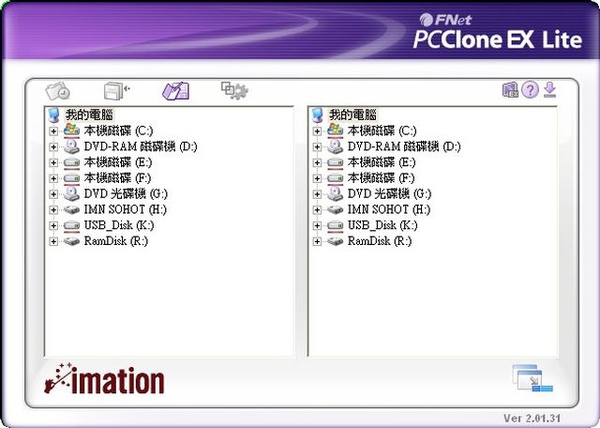Click the DVD-RAM drive icon in left pane
This screenshot has width=600, height=428.
[x=72, y=146]
